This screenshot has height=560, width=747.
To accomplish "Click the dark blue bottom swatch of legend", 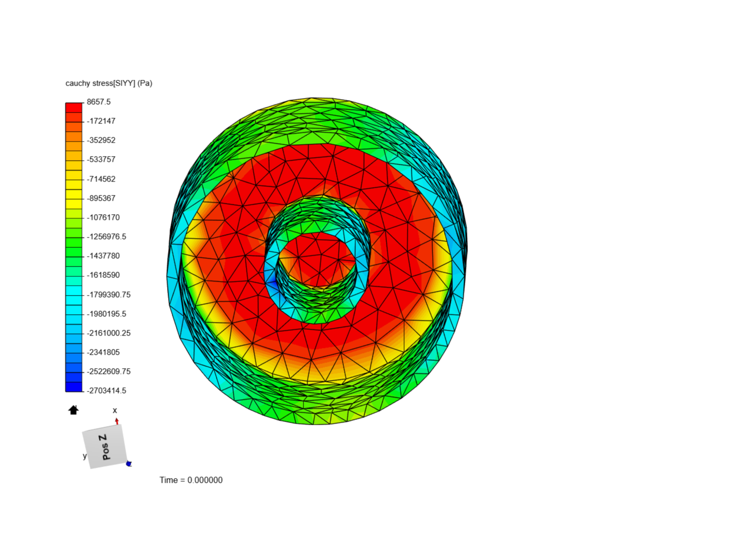I will point(74,387).
